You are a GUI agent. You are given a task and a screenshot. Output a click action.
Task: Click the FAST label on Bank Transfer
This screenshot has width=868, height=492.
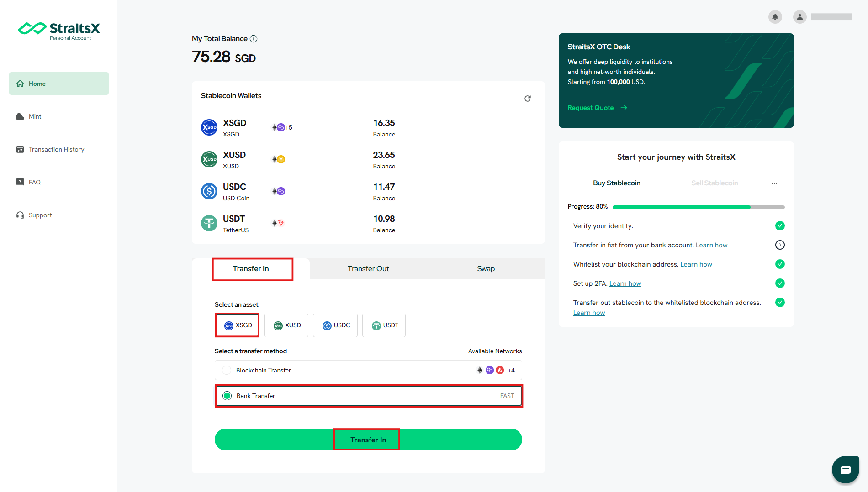tap(507, 396)
